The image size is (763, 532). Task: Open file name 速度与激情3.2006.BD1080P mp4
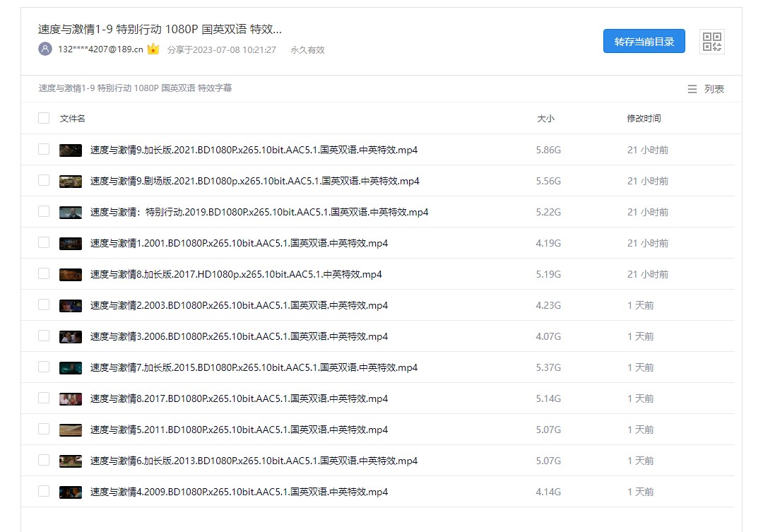click(x=239, y=337)
